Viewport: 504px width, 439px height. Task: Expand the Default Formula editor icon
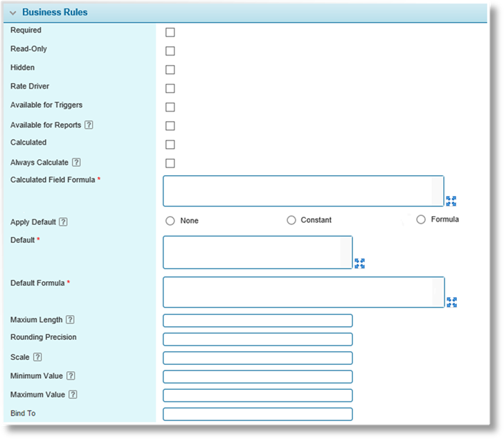pyautogui.click(x=451, y=302)
